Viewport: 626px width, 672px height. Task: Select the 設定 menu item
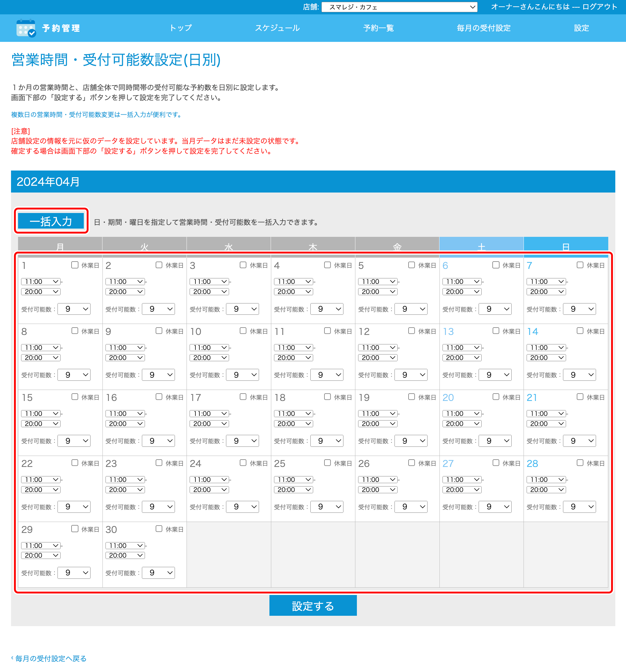tap(581, 28)
